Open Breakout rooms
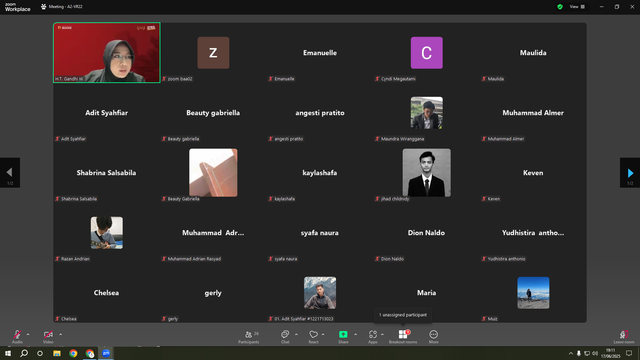Viewport: 640px width, 360px height. [x=403, y=337]
